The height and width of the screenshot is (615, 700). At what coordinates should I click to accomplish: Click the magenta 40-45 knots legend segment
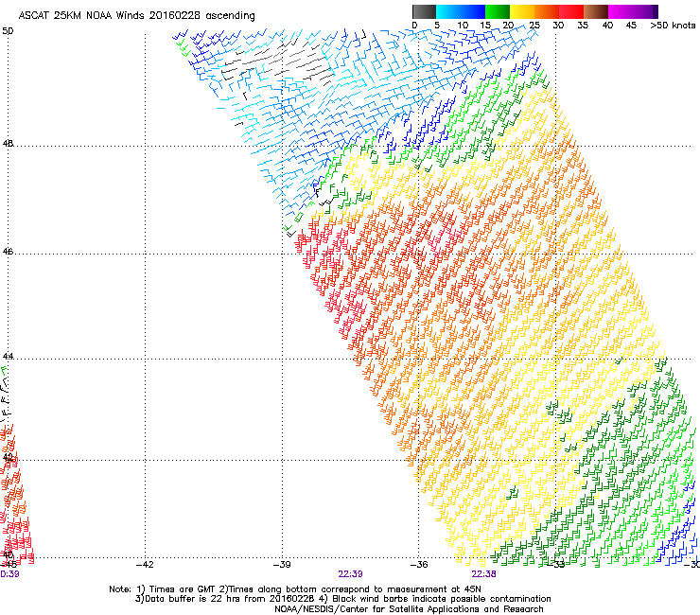[x=621, y=11]
